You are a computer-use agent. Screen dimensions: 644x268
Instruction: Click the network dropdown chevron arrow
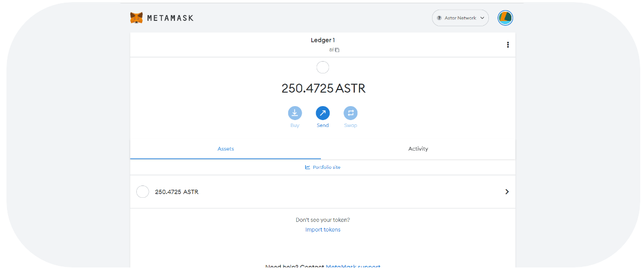tap(482, 18)
